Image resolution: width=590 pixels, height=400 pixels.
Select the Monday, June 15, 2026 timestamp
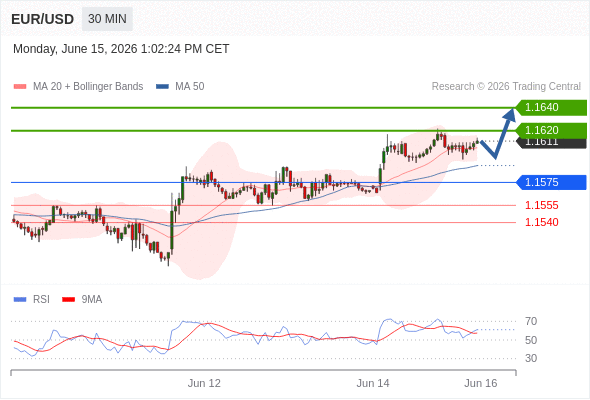coord(121,49)
